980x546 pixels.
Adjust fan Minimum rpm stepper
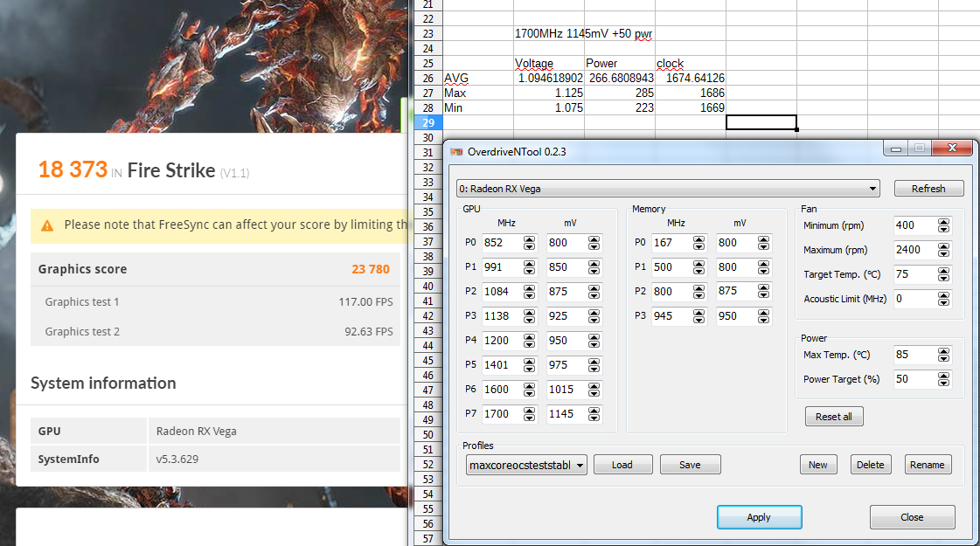(944, 225)
